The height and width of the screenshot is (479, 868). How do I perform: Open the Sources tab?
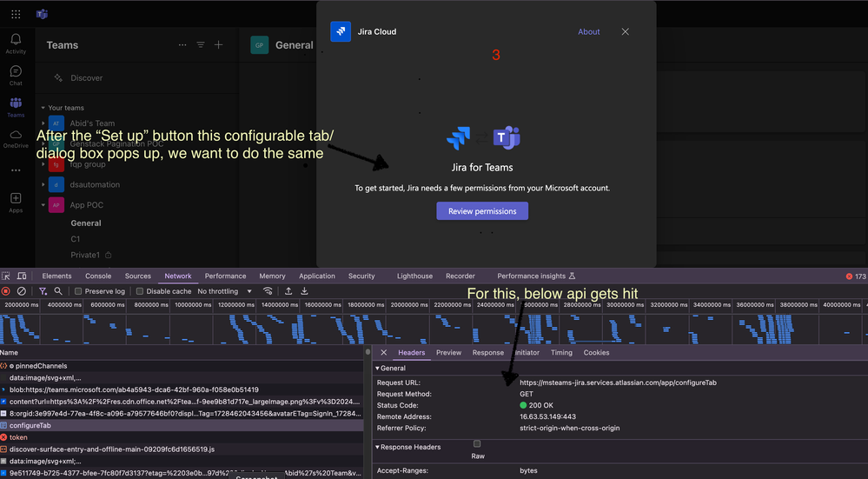click(x=138, y=276)
